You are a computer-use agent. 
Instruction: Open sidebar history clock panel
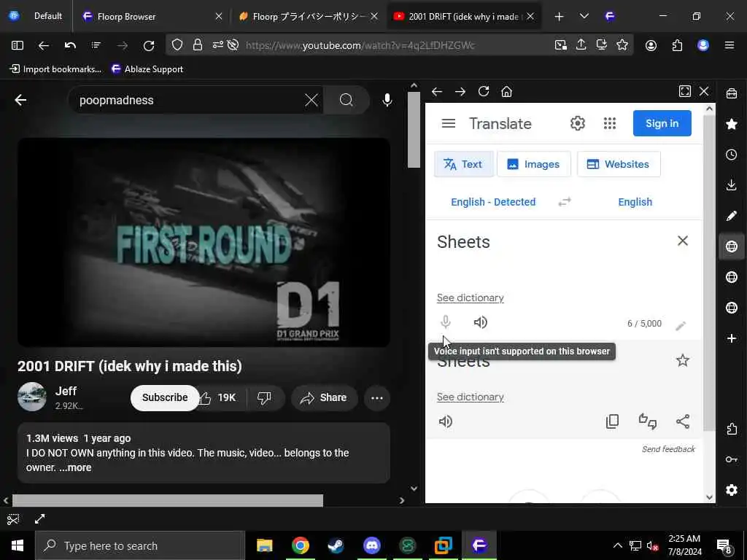click(x=731, y=155)
